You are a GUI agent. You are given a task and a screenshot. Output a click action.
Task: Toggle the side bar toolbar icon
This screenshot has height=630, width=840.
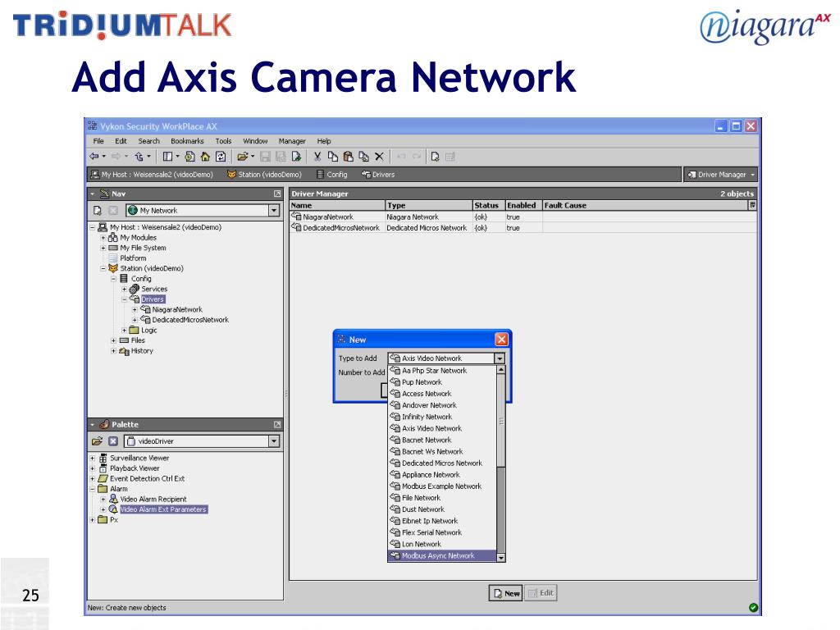coord(167,157)
